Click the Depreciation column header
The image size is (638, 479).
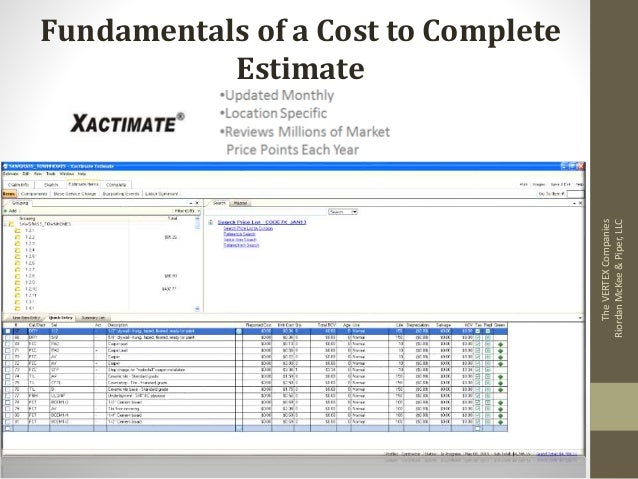tap(417, 325)
